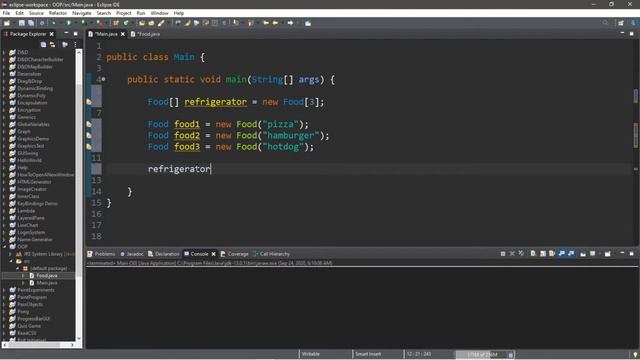
Task: Click Open Console icon in console toolbar
Action: pos(607,253)
